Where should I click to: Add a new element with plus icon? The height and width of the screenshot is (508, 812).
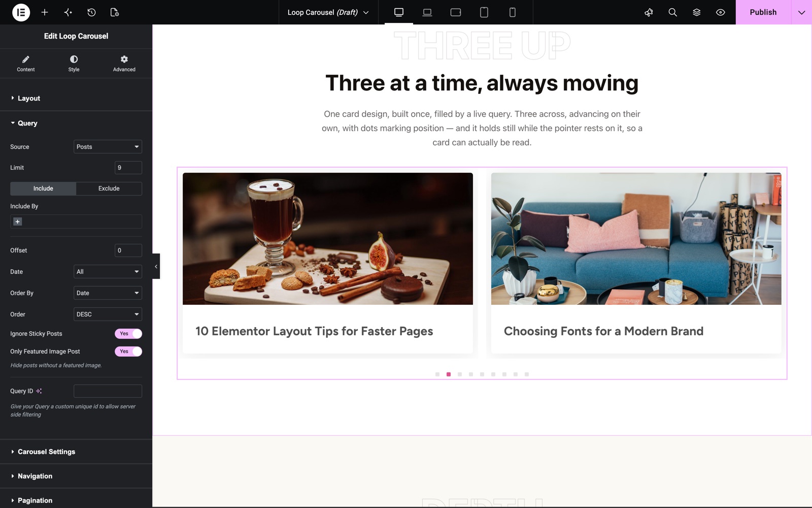click(45, 12)
